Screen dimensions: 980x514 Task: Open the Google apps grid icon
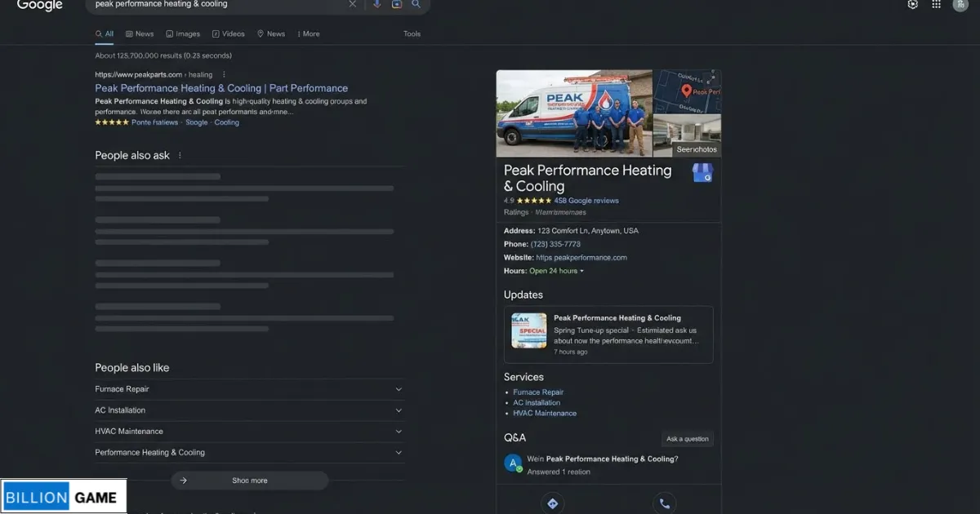(937, 4)
